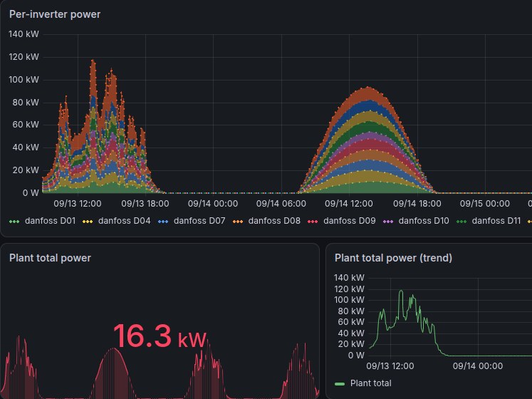
Task: Click the orange danfoss D08 legend color marker
Action: 238,222
